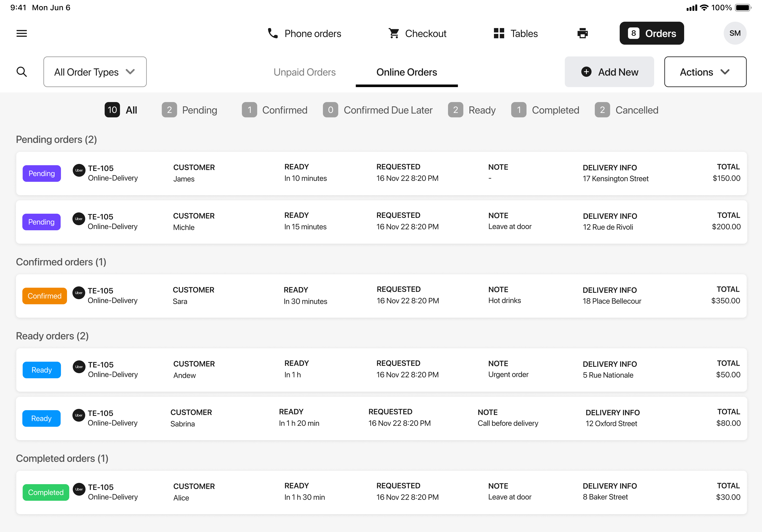Image resolution: width=762 pixels, height=532 pixels.
Task: Click 5 Rue Nationale address
Action: coord(608,375)
